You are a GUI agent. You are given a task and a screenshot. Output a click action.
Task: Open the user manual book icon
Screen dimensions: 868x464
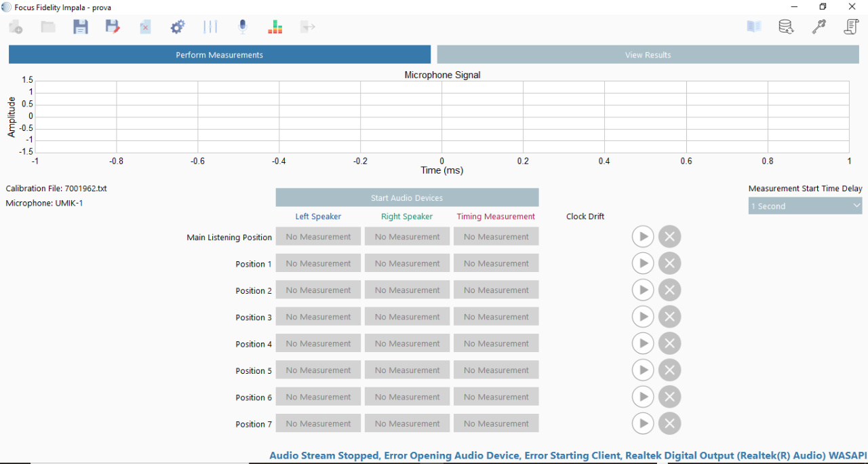754,27
